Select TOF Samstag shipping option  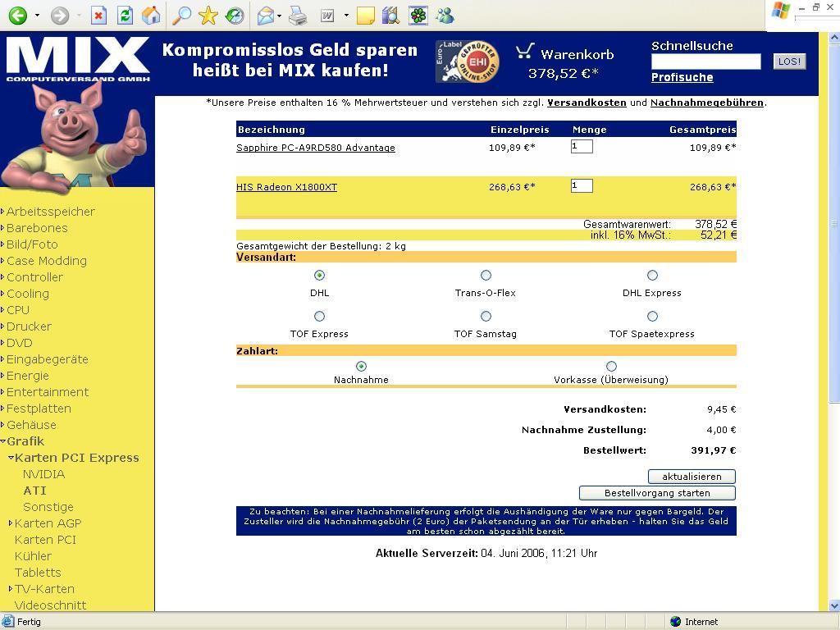click(486, 316)
